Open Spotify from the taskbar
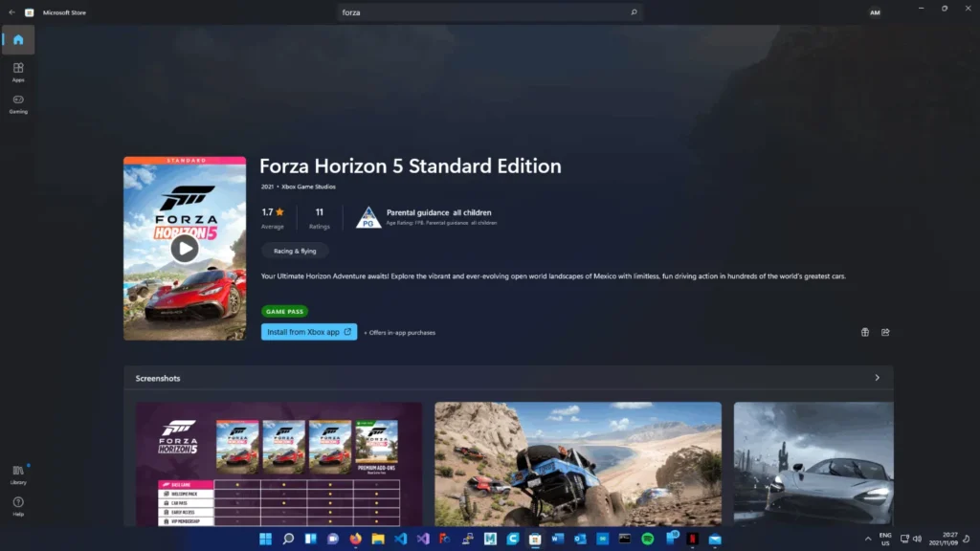Image resolution: width=980 pixels, height=551 pixels. (648, 539)
